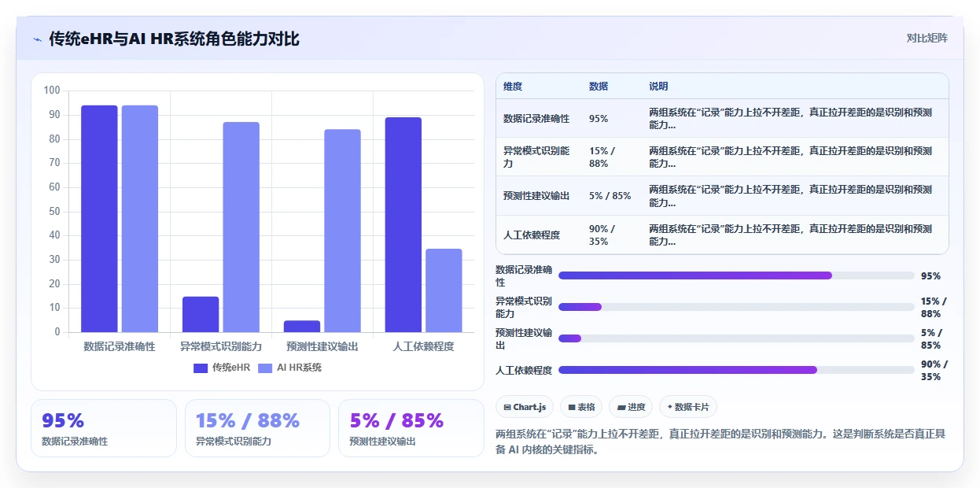Image resolution: width=980 pixels, height=488 pixels.
Task: Click the 5% / 85% data card
Action: pos(411,428)
